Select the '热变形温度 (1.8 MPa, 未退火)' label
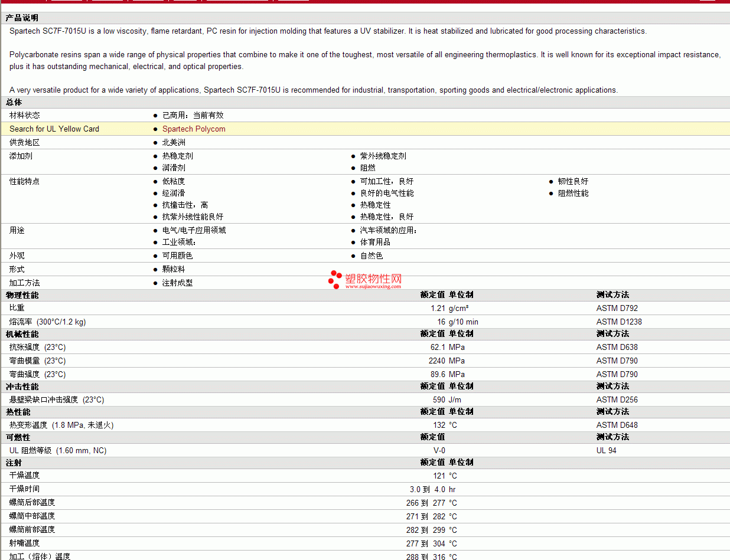This screenshot has width=730, height=560. (x=61, y=425)
